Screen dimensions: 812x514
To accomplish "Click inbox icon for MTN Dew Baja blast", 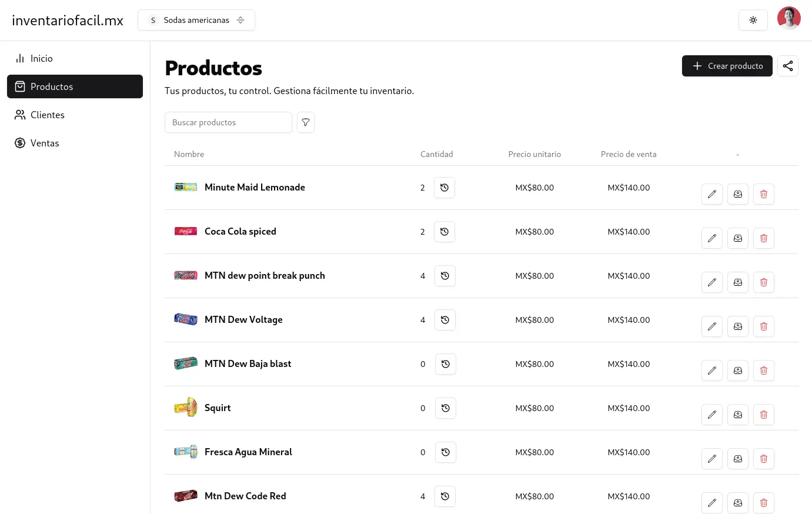I will (x=738, y=371).
